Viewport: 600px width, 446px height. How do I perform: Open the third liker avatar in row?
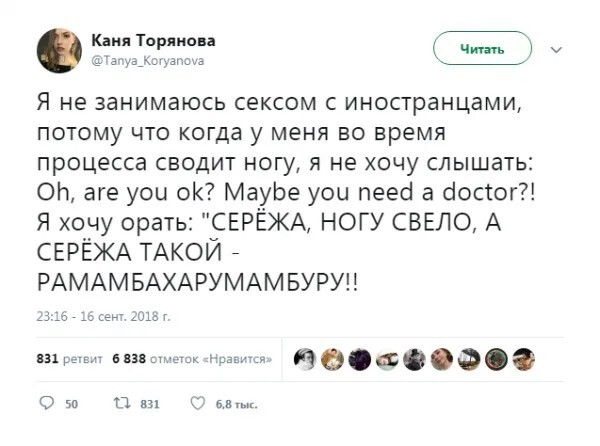[x=360, y=360]
